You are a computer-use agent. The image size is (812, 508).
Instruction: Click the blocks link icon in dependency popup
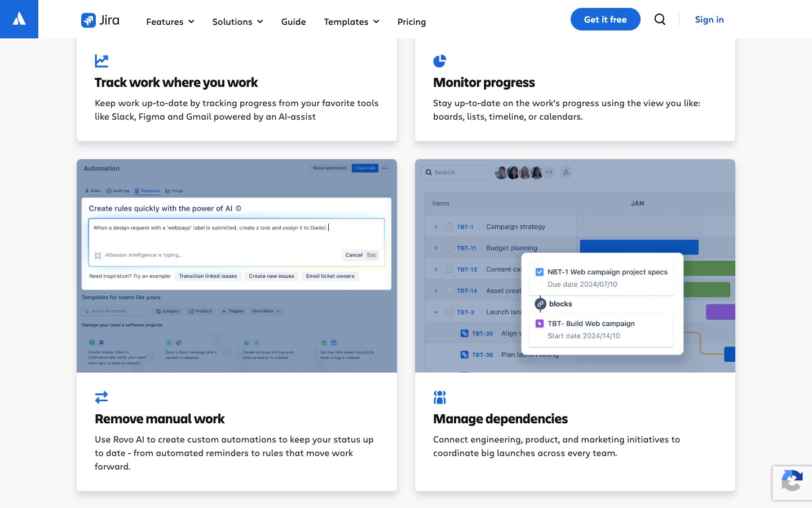[540, 304]
